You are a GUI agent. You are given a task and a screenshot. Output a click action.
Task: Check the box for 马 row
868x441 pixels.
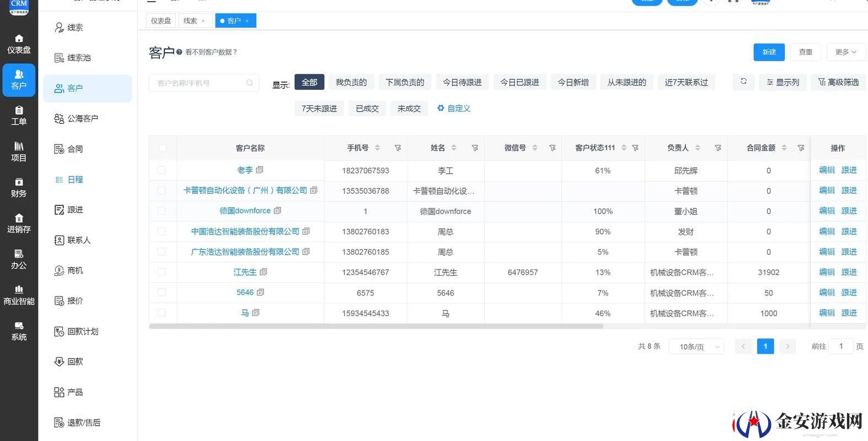(161, 313)
